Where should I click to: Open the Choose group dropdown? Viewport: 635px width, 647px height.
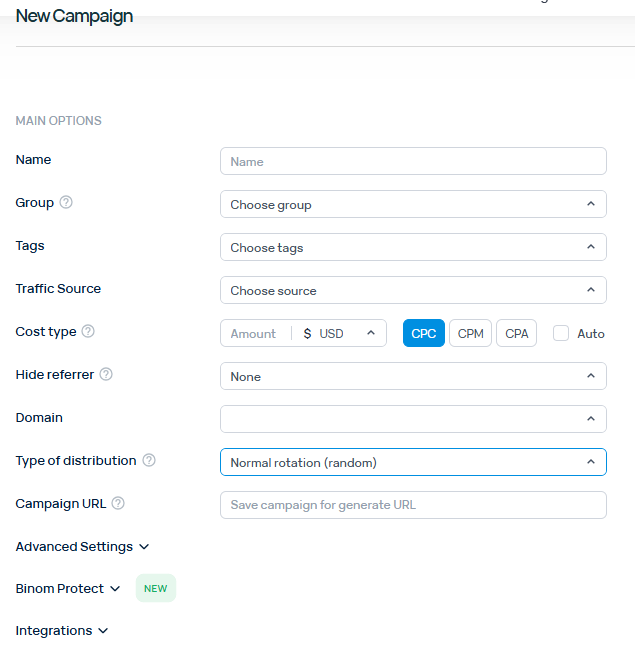(x=413, y=204)
